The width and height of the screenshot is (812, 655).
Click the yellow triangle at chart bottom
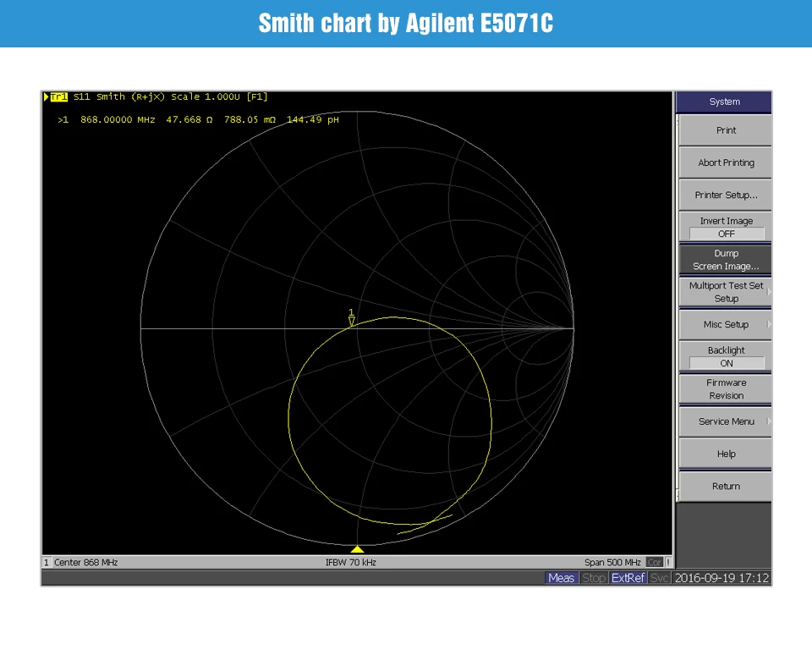(357, 549)
